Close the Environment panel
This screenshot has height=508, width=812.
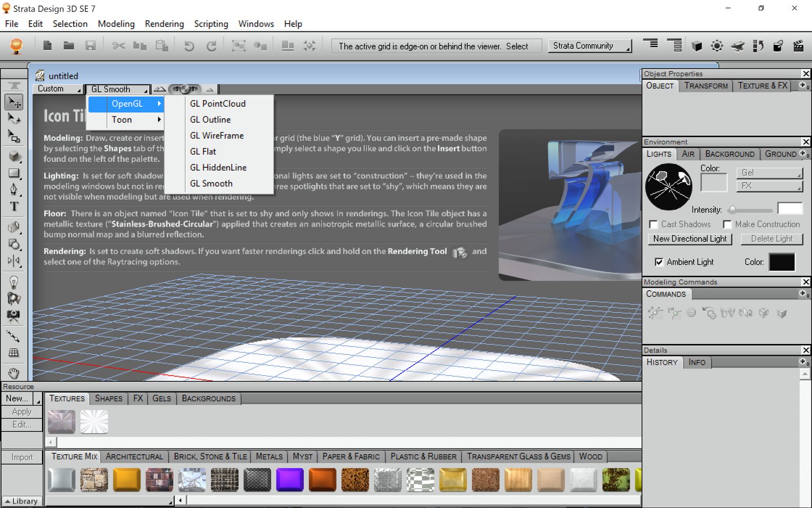[x=806, y=142]
